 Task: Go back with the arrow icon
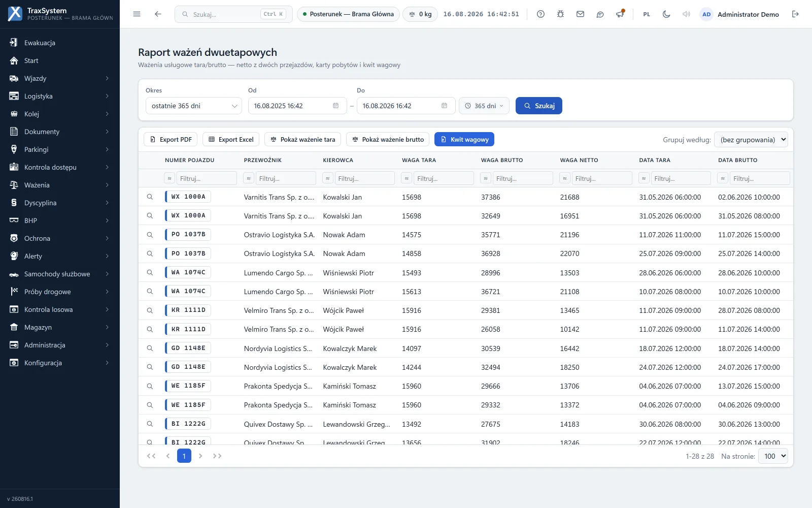pyautogui.click(x=158, y=14)
